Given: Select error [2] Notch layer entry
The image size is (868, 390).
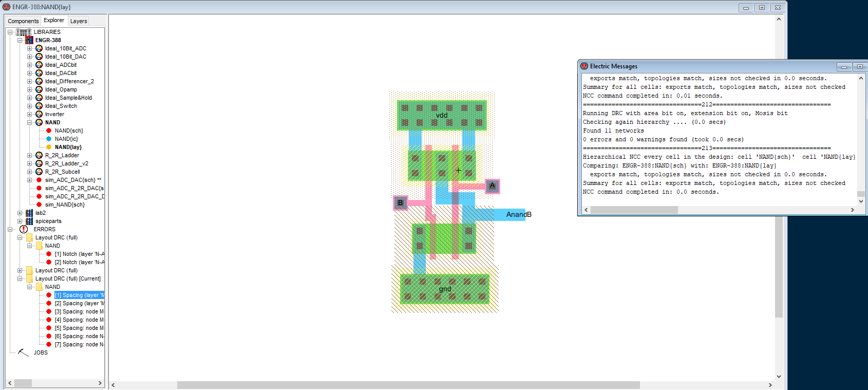Looking at the screenshot, I should (79, 262).
